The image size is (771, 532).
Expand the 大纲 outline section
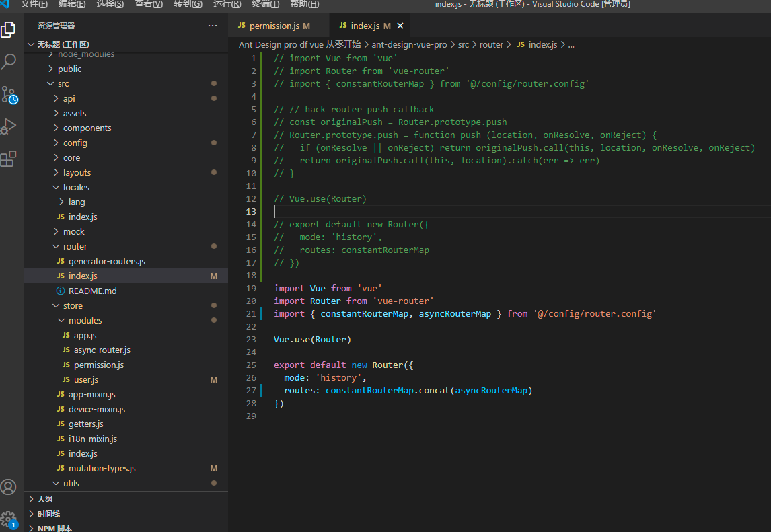(x=45, y=499)
